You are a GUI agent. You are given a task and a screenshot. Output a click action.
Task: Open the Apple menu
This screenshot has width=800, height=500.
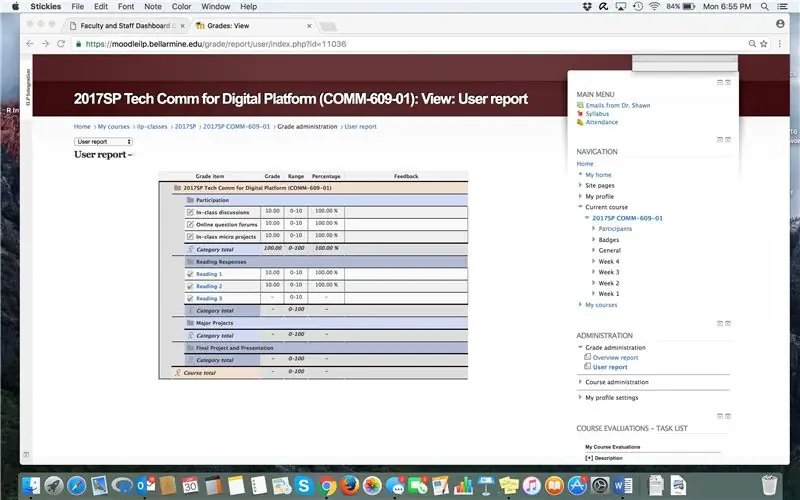tap(15, 7)
